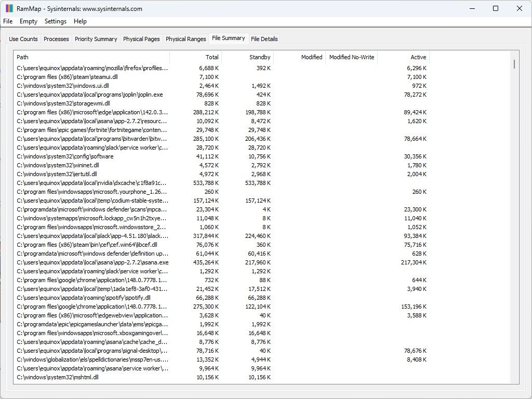Select the File Summary tab
Image resolution: width=532 pixels, height=399 pixels.
point(229,38)
